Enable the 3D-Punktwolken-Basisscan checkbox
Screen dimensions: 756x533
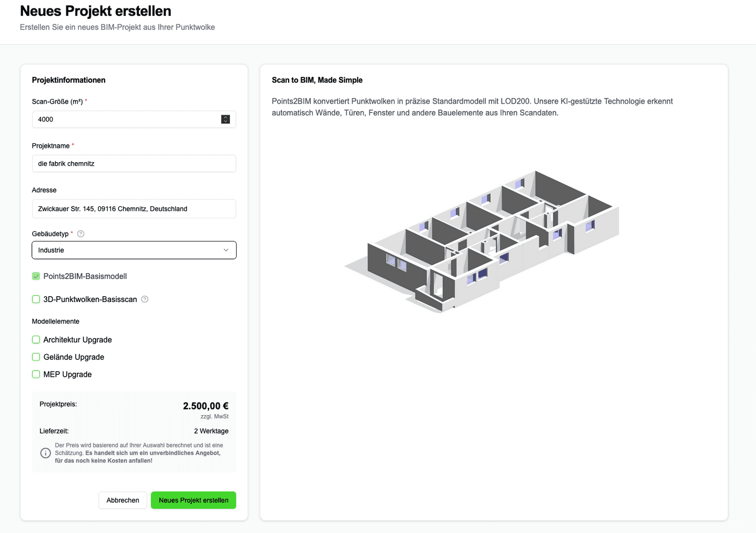tap(36, 299)
